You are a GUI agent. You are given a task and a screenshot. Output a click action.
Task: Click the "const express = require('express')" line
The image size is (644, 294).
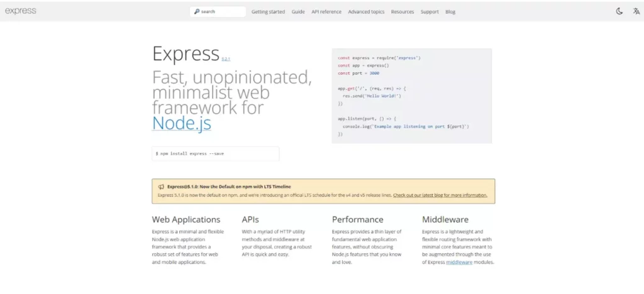click(x=379, y=58)
